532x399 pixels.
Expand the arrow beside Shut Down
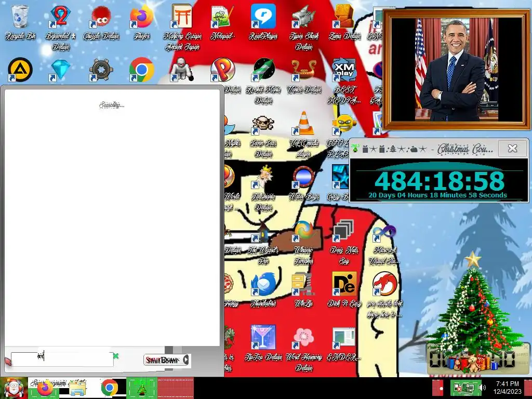tap(187, 360)
